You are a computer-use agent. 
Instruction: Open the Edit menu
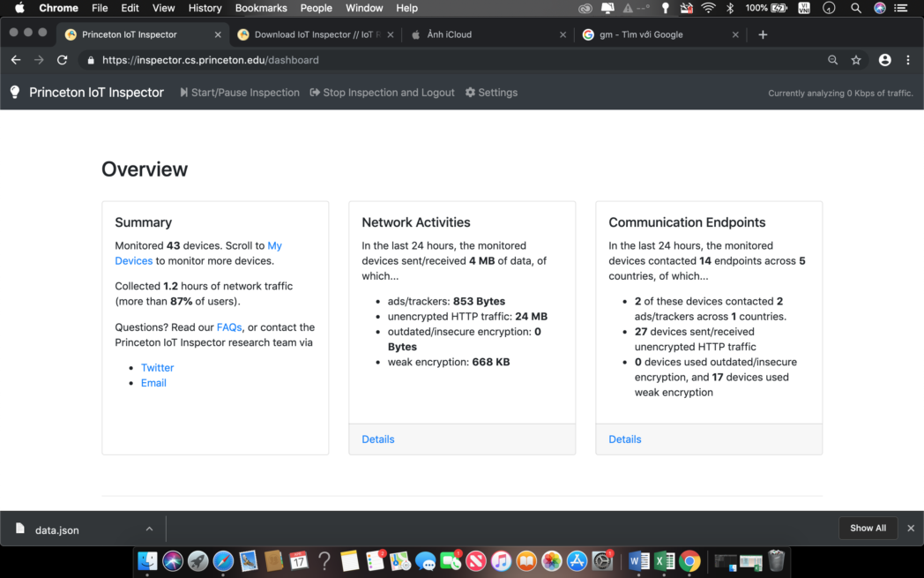tap(130, 8)
